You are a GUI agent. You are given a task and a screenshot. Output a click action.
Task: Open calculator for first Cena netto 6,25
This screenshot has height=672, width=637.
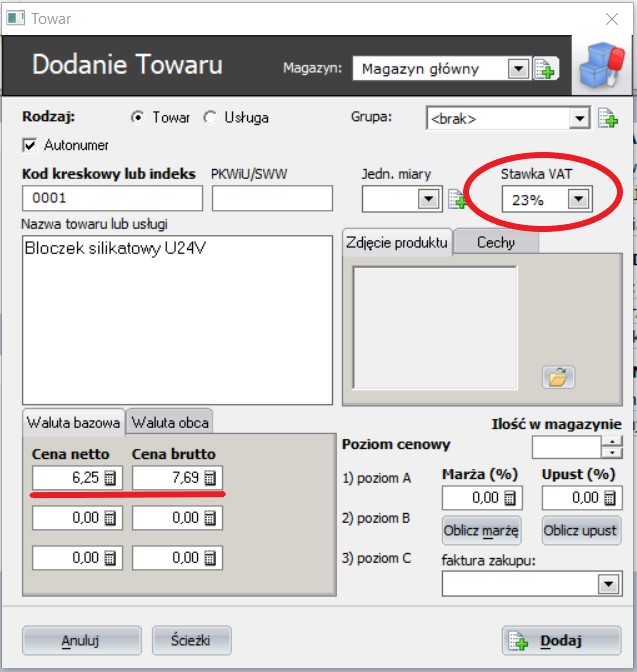[110, 478]
